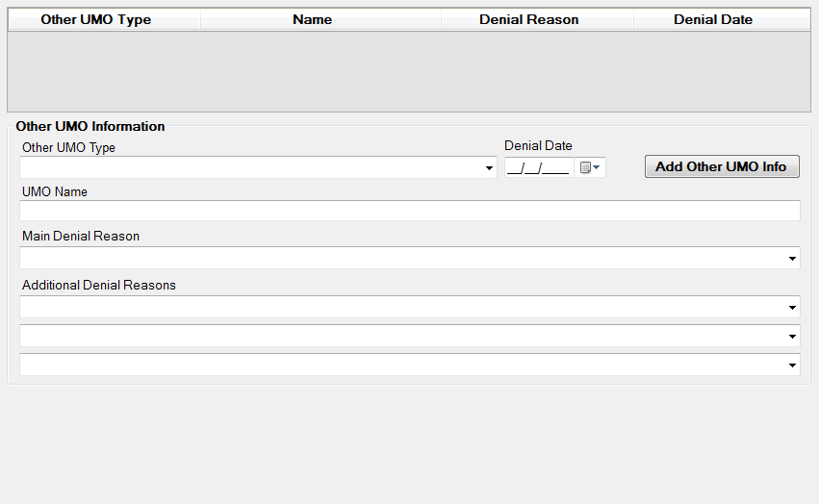
Task: Click the Add Other UMO Info button
Action: pos(721,166)
